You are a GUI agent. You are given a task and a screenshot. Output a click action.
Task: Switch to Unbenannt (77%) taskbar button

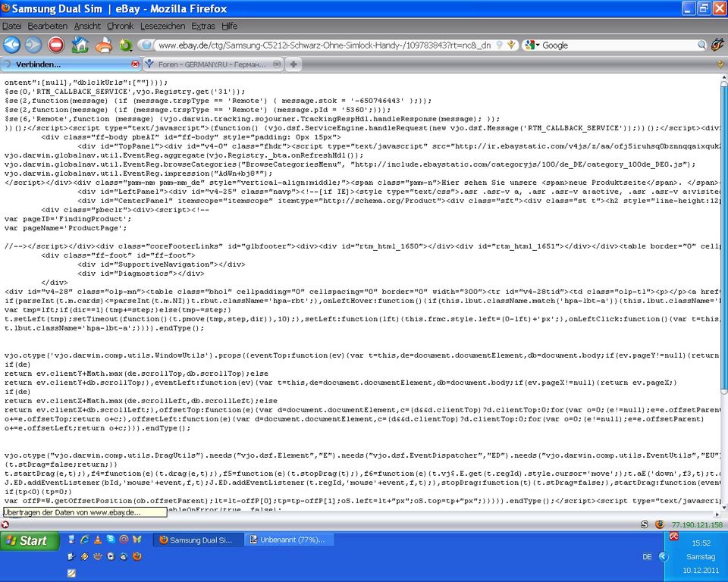click(x=288, y=540)
